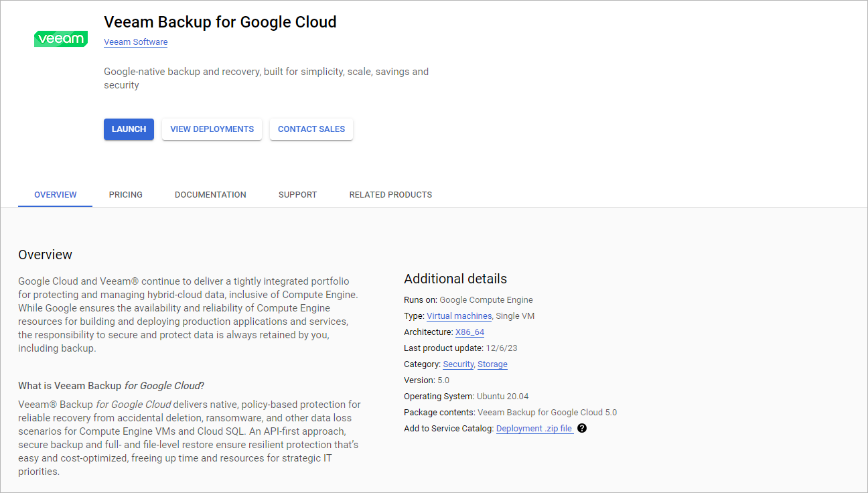Switch to the PRICING tab
Screen dimensions: 868x493
[126, 195]
